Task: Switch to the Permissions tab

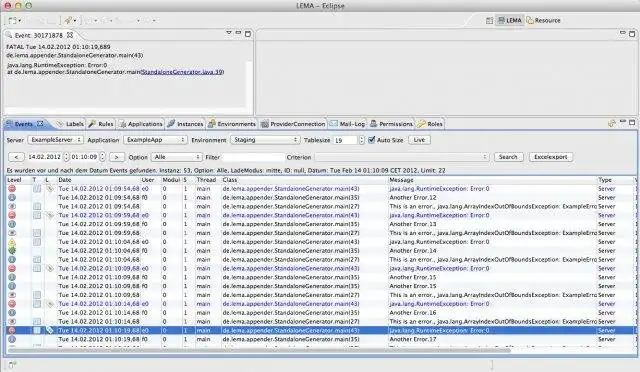Action: point(391,124)
